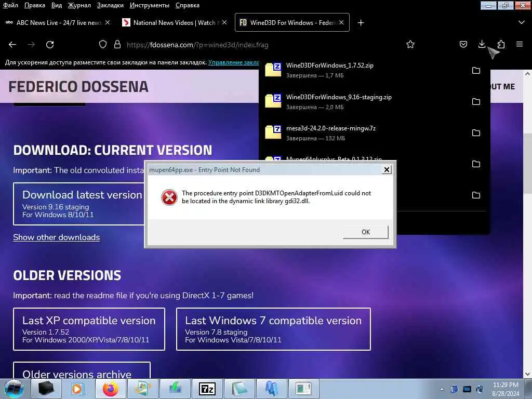Open Firefox from the taskbar
The width and height of the screenshot is (532, 399).
110,389
